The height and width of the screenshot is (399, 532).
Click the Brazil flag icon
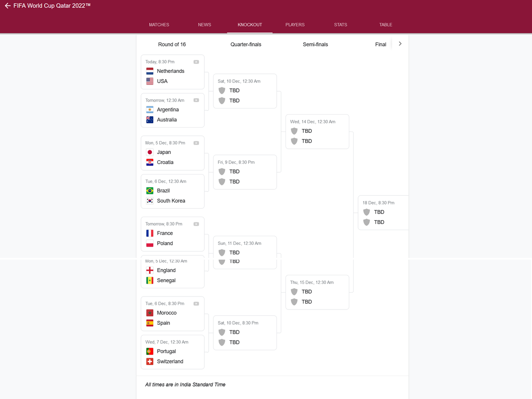150,191
